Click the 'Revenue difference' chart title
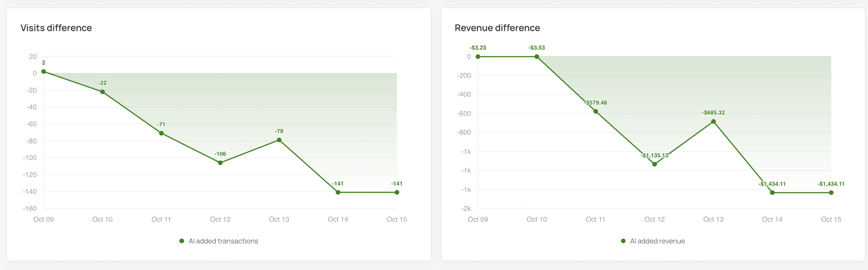Screen dimensions: 868x270 point(497,28)
